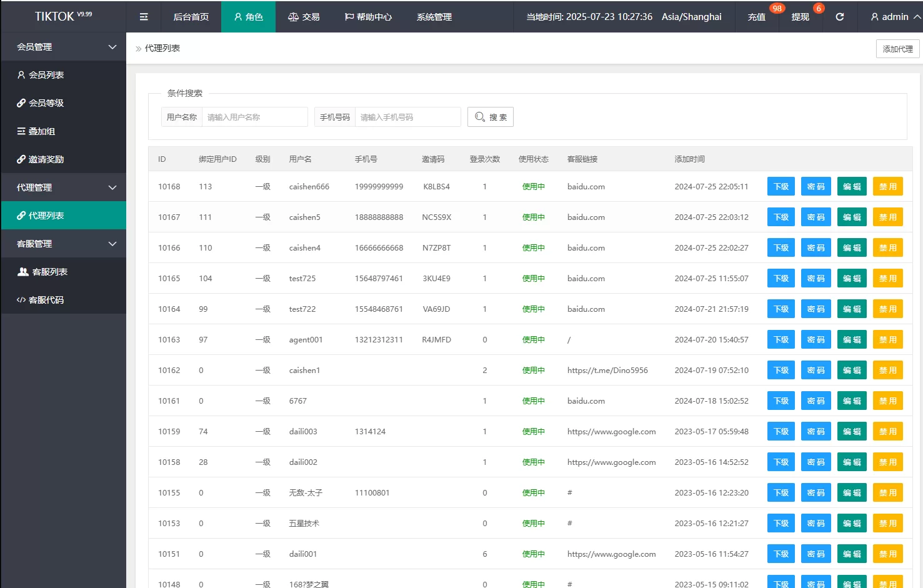Screen dimensions: 923x588
Task: Toggle 使用中 status on row 10161
Action: (533, 401)
